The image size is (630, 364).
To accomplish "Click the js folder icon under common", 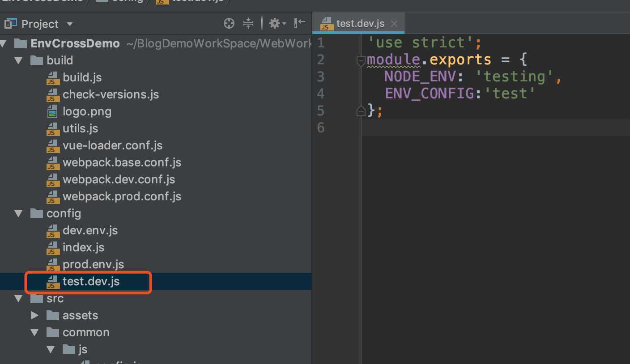I will coord(69,349).
